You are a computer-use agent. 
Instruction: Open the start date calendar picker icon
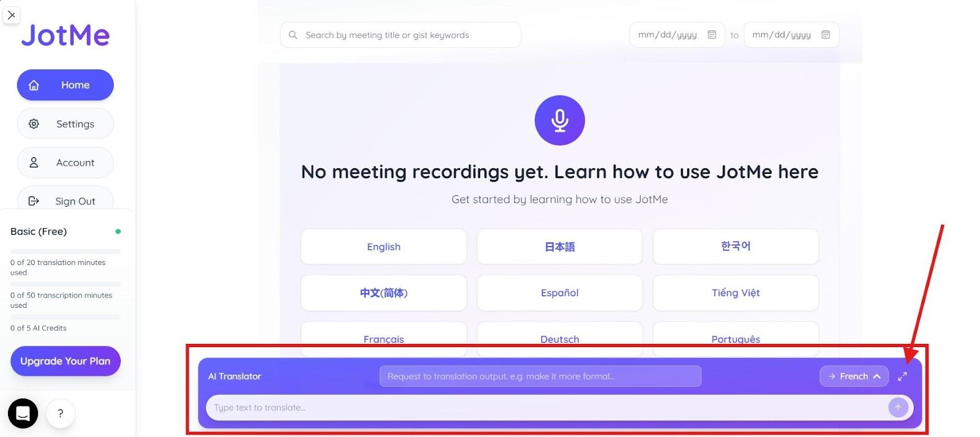pos(712,35)
